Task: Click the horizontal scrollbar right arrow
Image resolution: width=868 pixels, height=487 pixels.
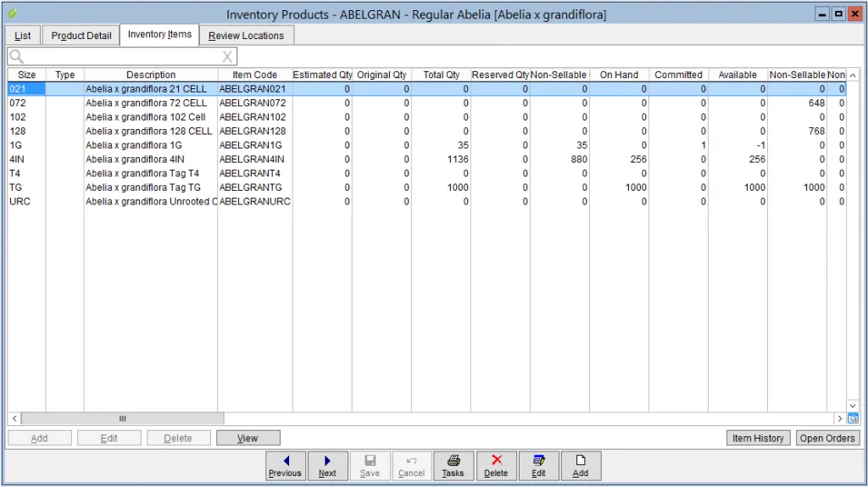Action: coord(840,419)
